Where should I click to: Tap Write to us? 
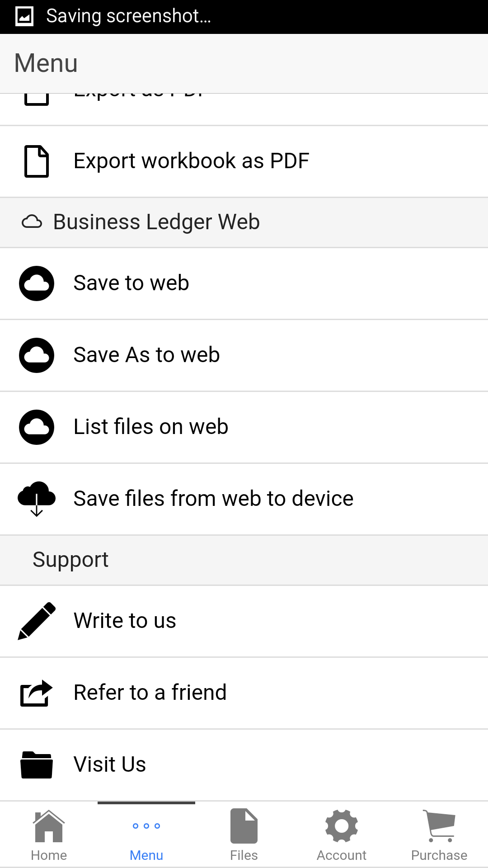125,620
